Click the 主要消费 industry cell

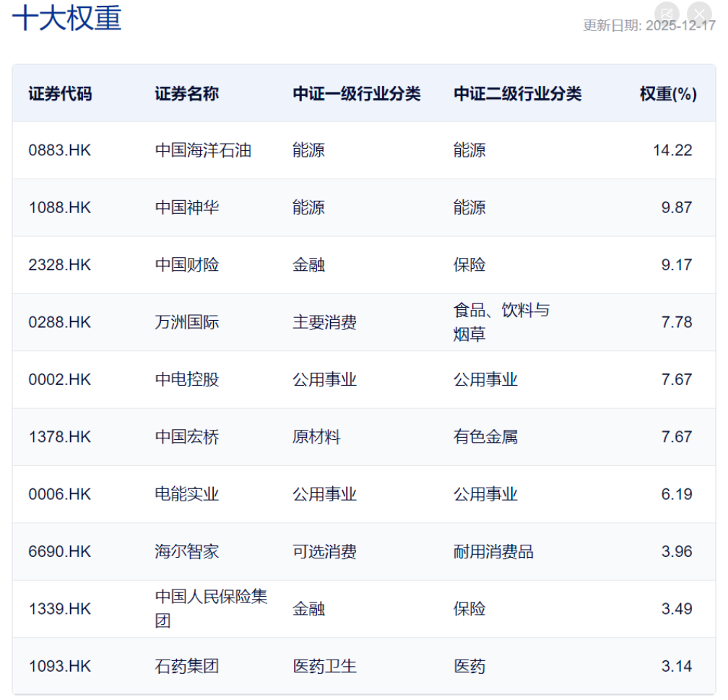point(324,322)
